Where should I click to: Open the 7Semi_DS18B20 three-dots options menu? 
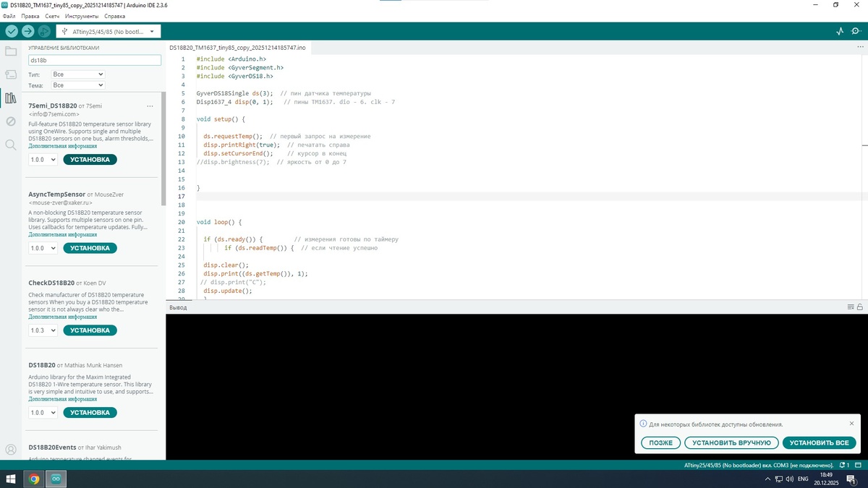coord(150,106)
